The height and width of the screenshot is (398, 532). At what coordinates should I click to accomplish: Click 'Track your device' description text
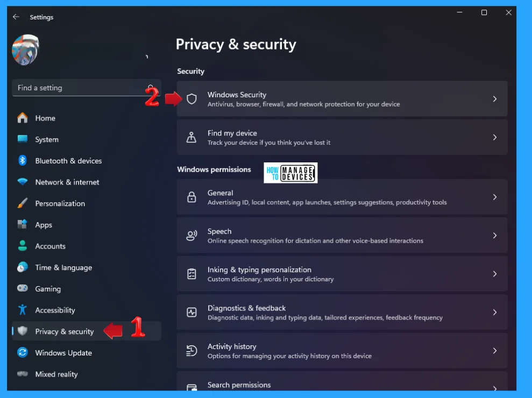click(269, 143)
